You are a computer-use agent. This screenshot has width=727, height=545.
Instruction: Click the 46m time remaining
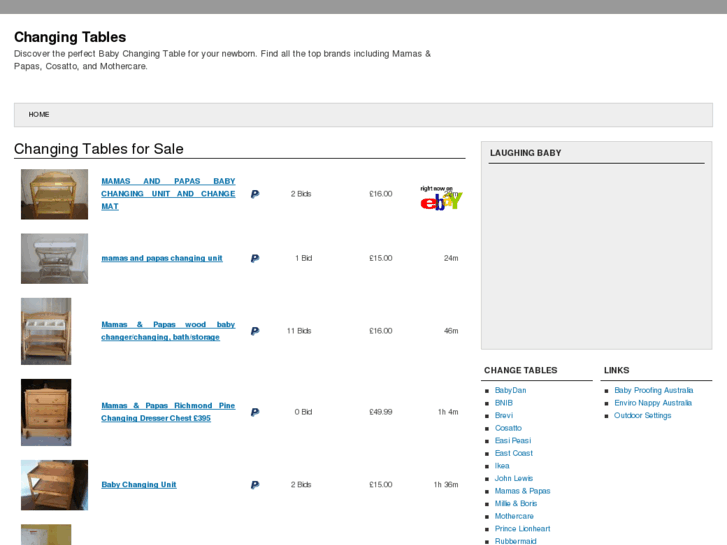(451, 331)
